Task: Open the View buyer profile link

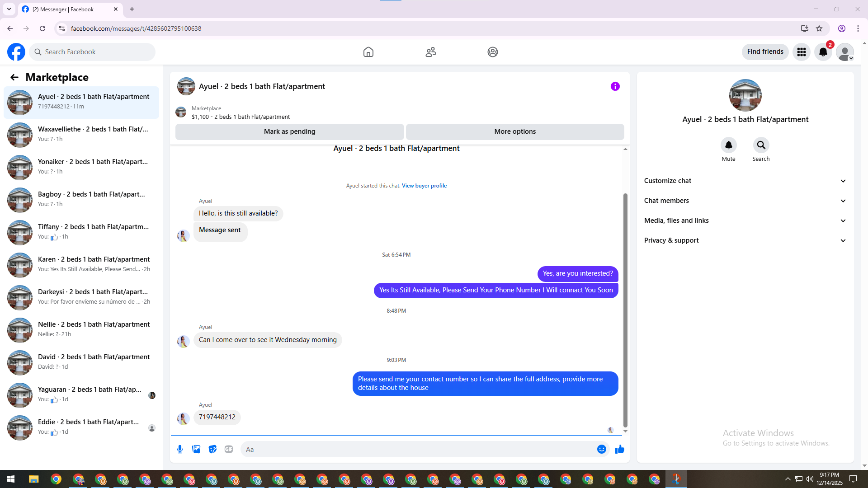Action: pos(424,186)
